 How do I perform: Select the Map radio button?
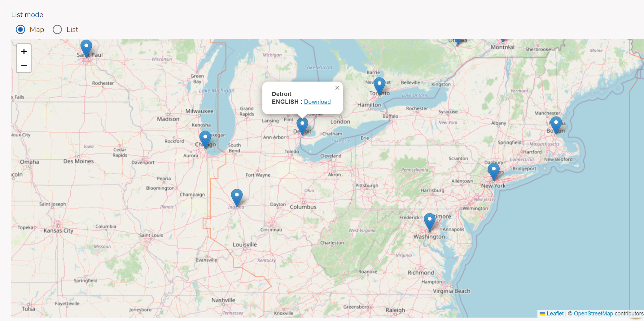click(20, 29)
